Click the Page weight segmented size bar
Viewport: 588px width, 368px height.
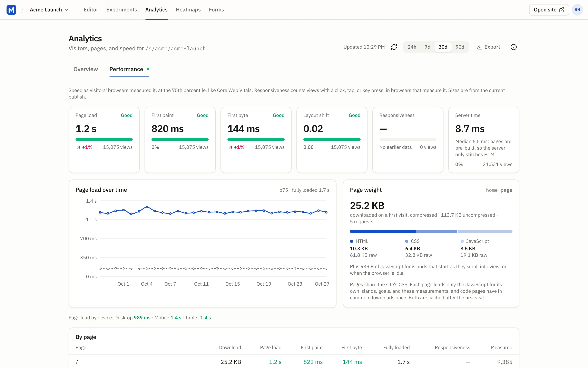point(431,231)
